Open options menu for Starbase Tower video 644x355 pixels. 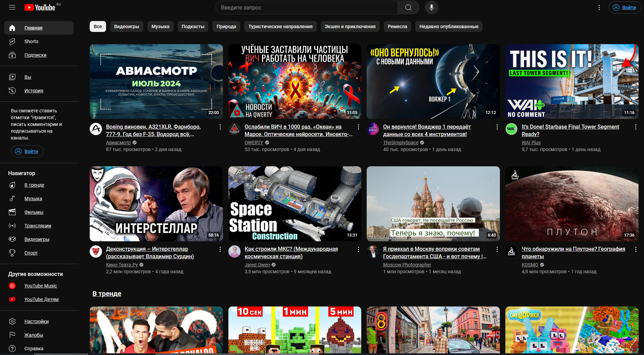click(636, 127)
